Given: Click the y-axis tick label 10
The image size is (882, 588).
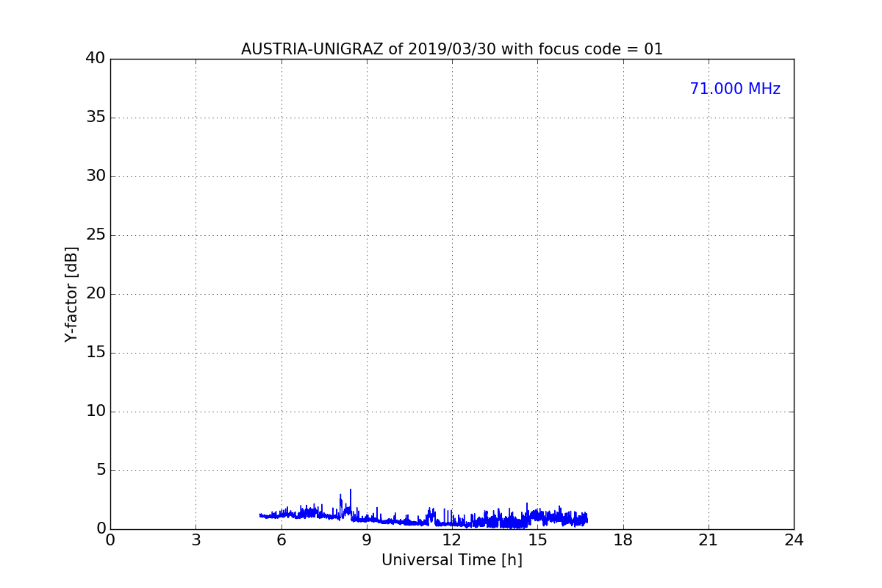Looking at the screenshot, I should (96, 411).
